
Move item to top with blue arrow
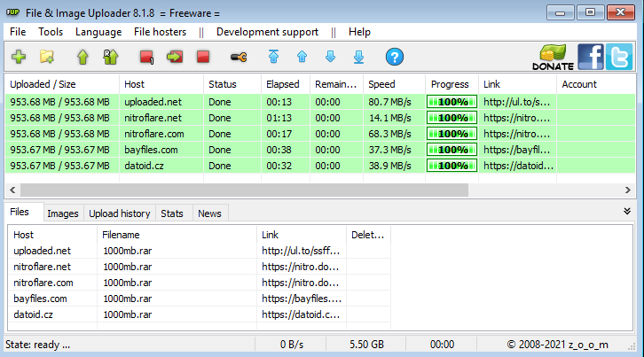[x=273, y=58]
